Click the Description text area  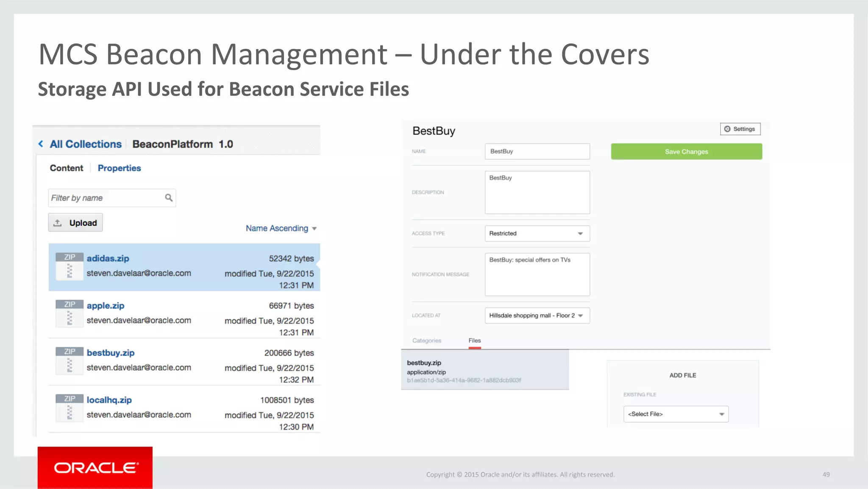(537, 193)
